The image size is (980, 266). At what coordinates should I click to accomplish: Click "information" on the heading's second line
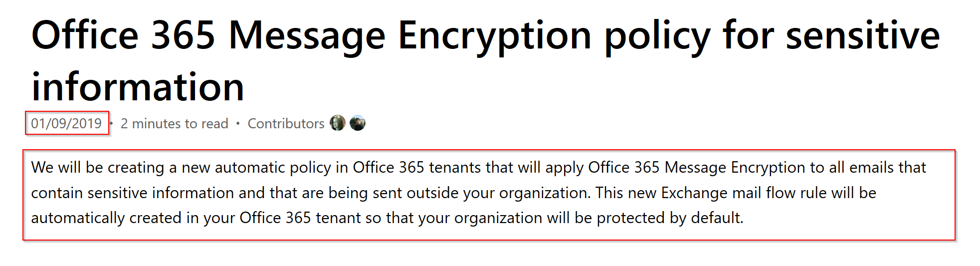[138, 87]
